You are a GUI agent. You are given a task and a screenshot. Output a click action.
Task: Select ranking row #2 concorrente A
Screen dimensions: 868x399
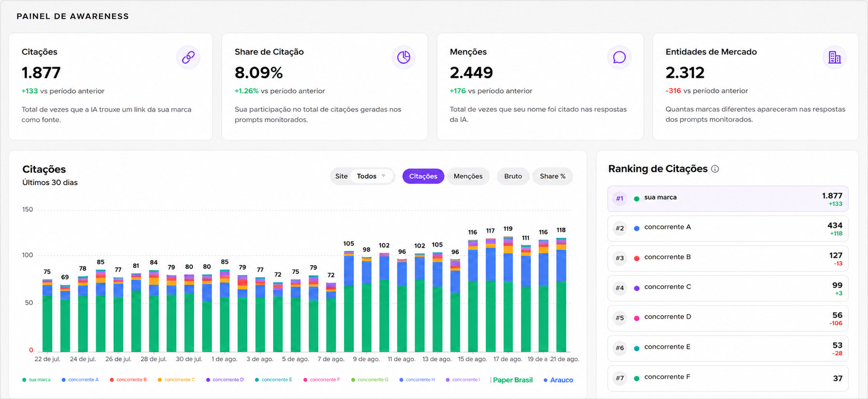click(x=728, y=228)
